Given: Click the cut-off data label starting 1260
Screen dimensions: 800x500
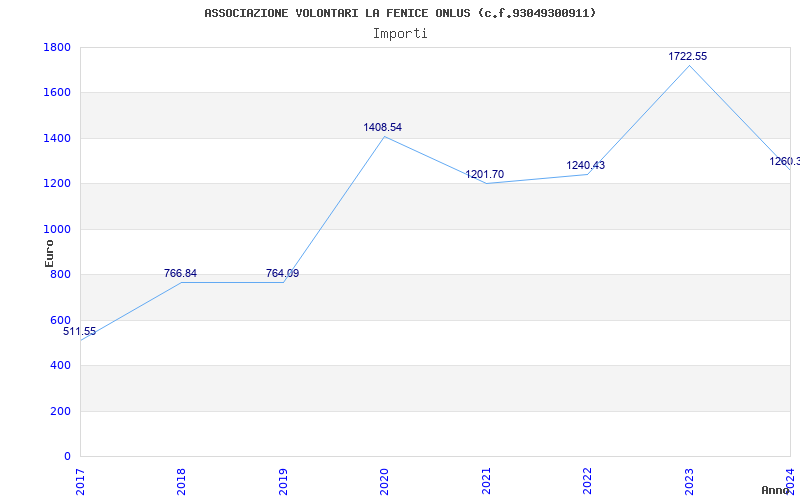Looking at the screenshot, I should [785, 162].
